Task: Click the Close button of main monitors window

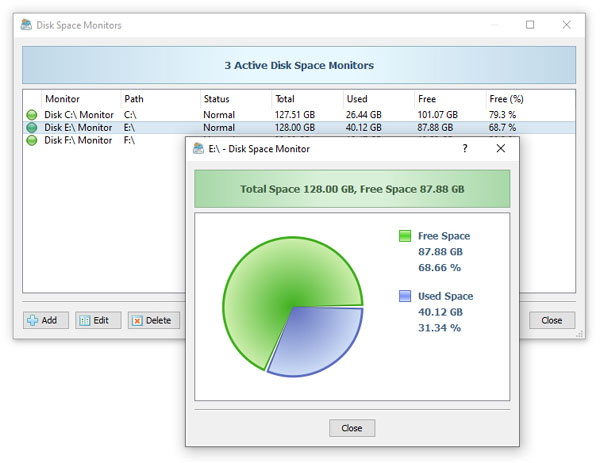Action: 552,320
